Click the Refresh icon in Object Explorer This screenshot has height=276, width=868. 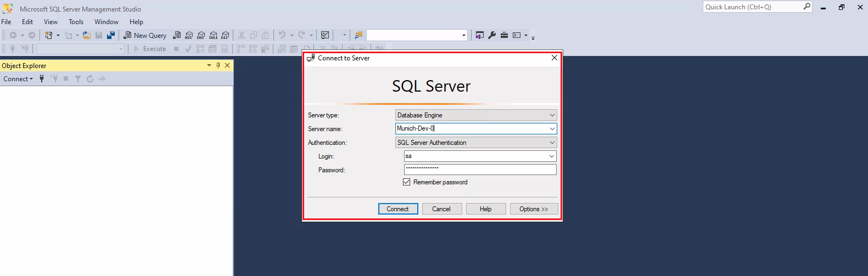[x=90, y=78]
